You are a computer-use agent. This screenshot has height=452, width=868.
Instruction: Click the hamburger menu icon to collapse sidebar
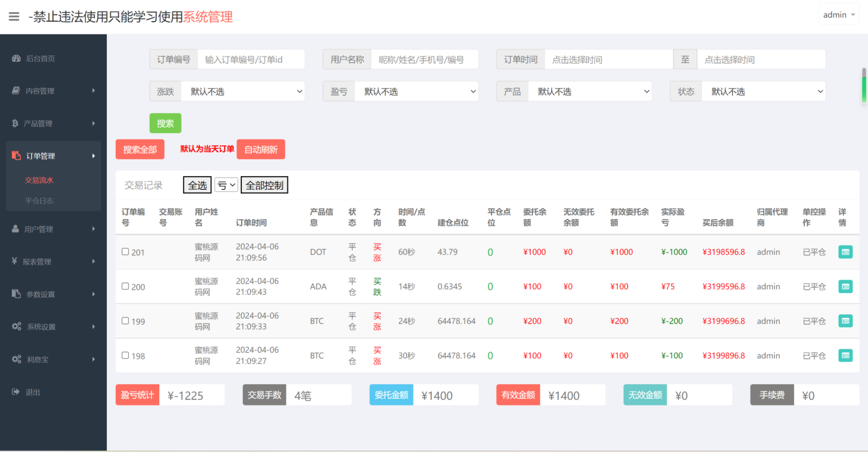pyautogui.click(x=14, y=16)
